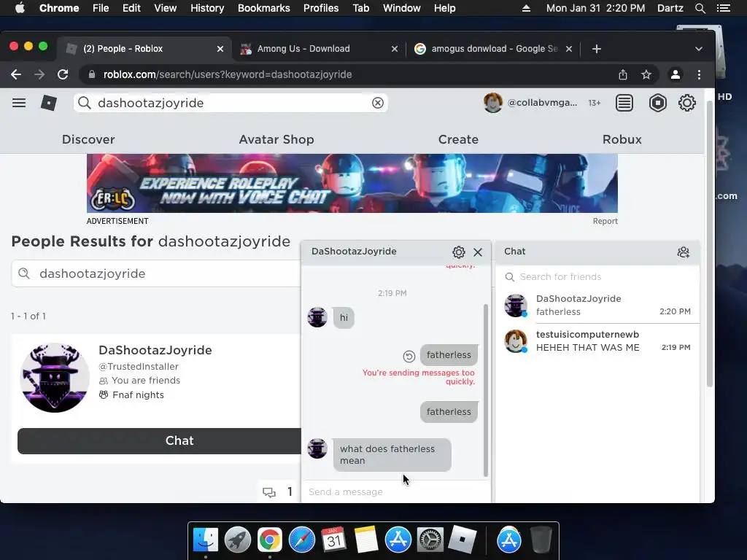Image resolution: width=747 pixels, height=560 pixels.
Task: Open DaShootazJoyride chat settings gear
Action: pos(459,252)
